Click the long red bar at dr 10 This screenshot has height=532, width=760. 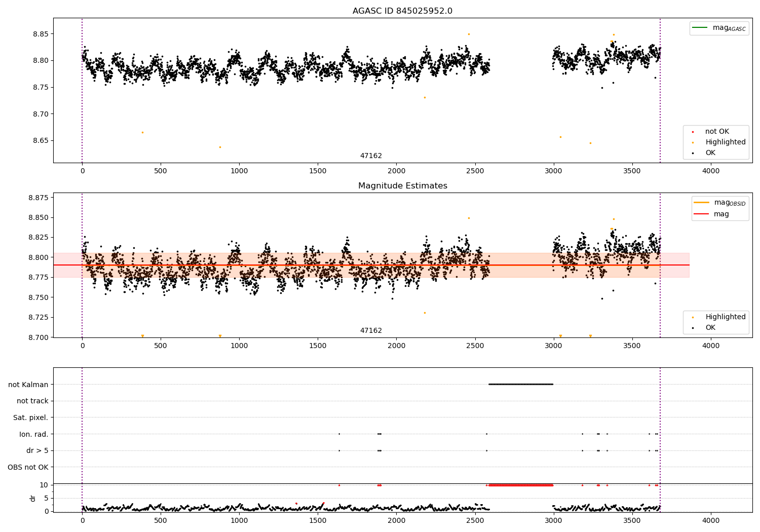pos(520,485)
